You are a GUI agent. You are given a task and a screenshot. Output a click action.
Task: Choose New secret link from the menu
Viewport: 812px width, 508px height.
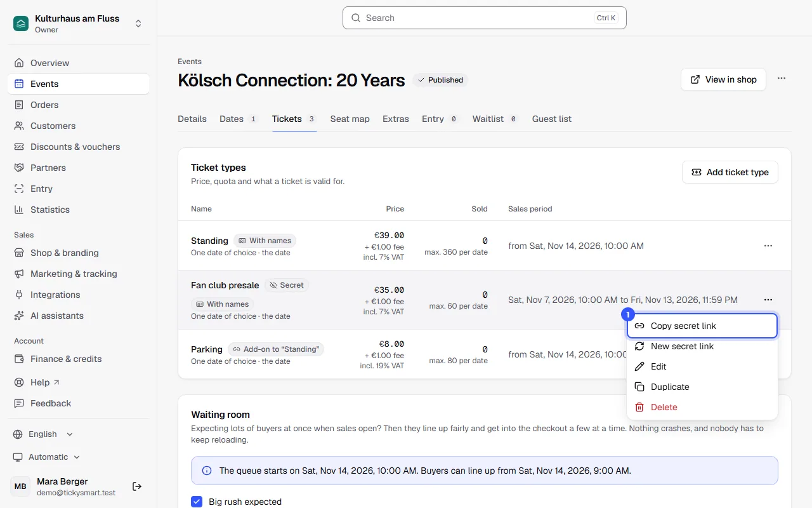pyautogui.click(x=702, y=346)
